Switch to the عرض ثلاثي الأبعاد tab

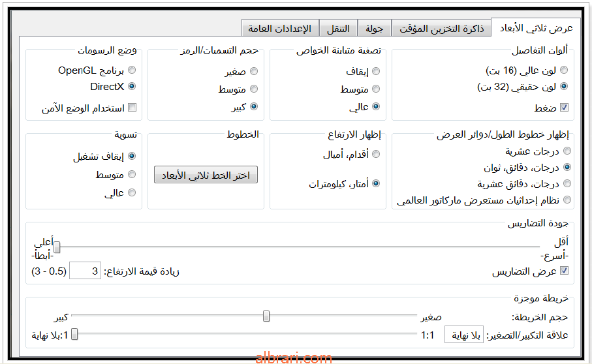[536, 27]
